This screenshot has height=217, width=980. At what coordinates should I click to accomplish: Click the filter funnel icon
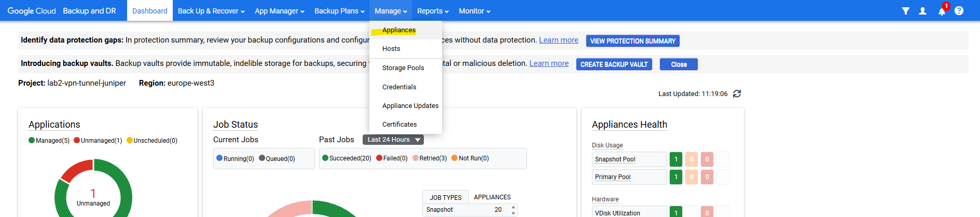tap(905, 11)
